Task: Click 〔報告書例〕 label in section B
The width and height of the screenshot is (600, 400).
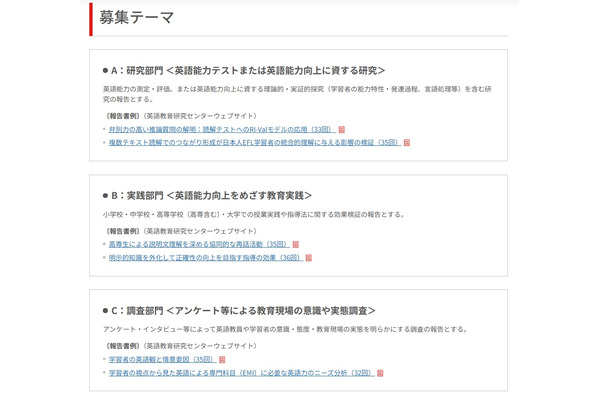Action: click(122, 231)
